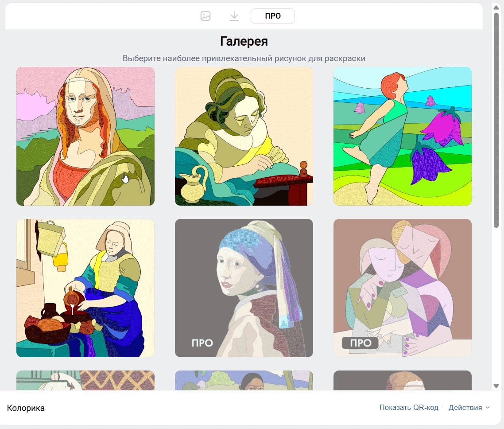Open the cubist embracing couple picture
504x429 pixels.
point(403,288)
